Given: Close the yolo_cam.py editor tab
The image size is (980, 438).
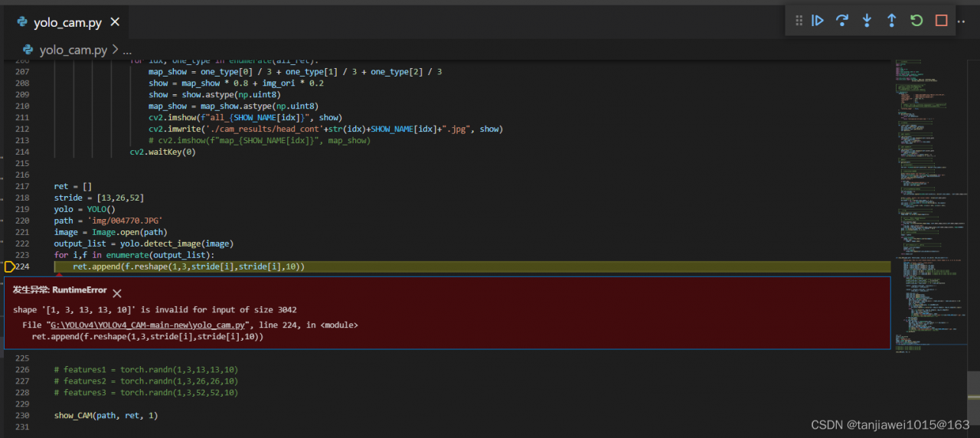Looking at the screenshot, I should (115, 22).
